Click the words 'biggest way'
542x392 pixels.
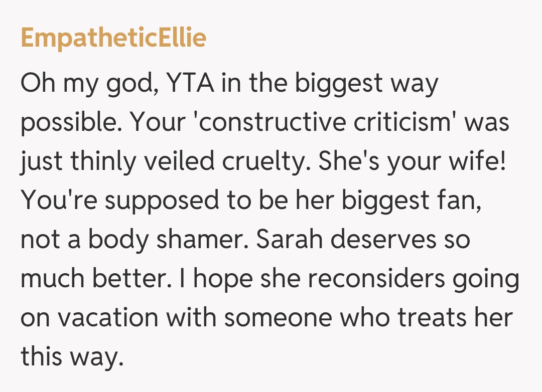[366, 83]
